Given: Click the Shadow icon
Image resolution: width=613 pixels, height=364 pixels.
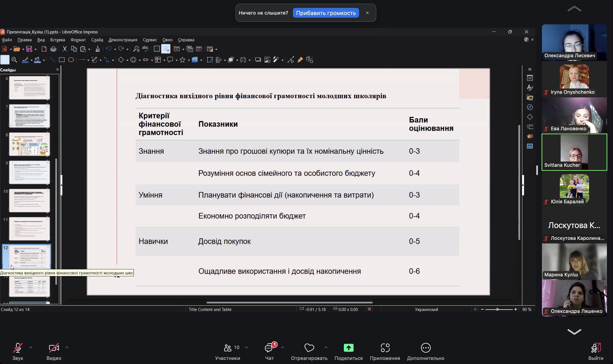Looking at the screenshot, I should coord(258,60).
